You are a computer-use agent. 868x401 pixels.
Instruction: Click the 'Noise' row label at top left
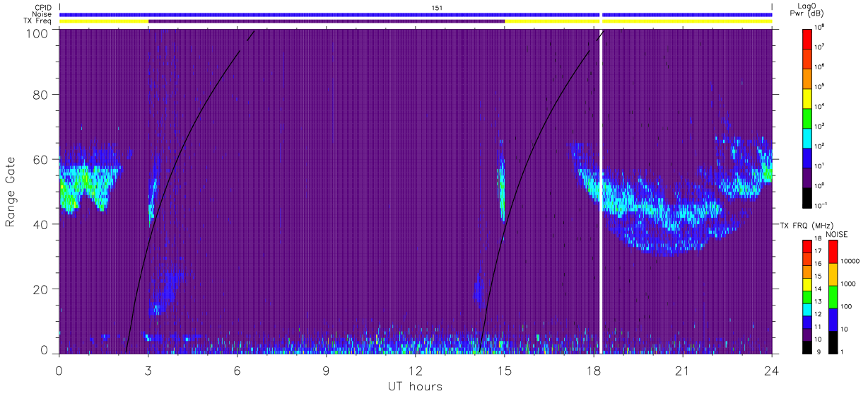pos(41,14)
